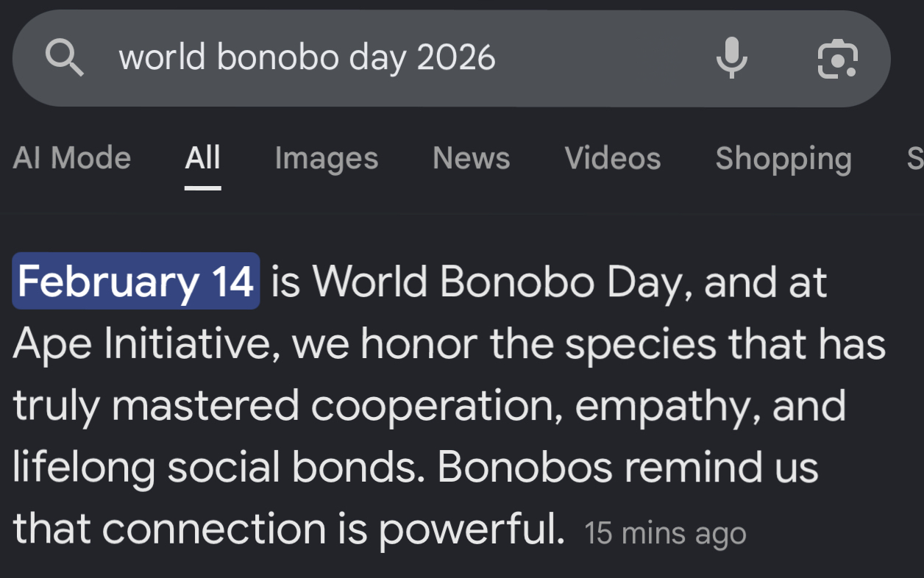Switch to the AI Mode tab
924x578 pixels.
point(71,158)
